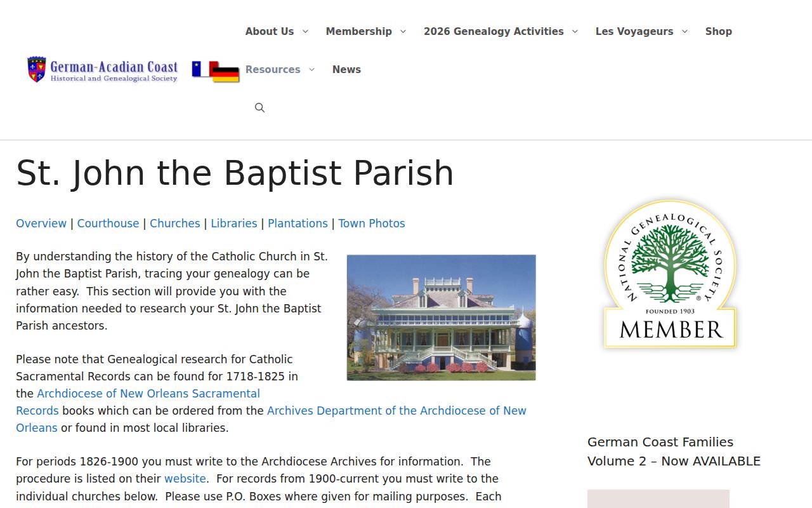Open Archives Department of the Archdiocese link

coord(396,411)
